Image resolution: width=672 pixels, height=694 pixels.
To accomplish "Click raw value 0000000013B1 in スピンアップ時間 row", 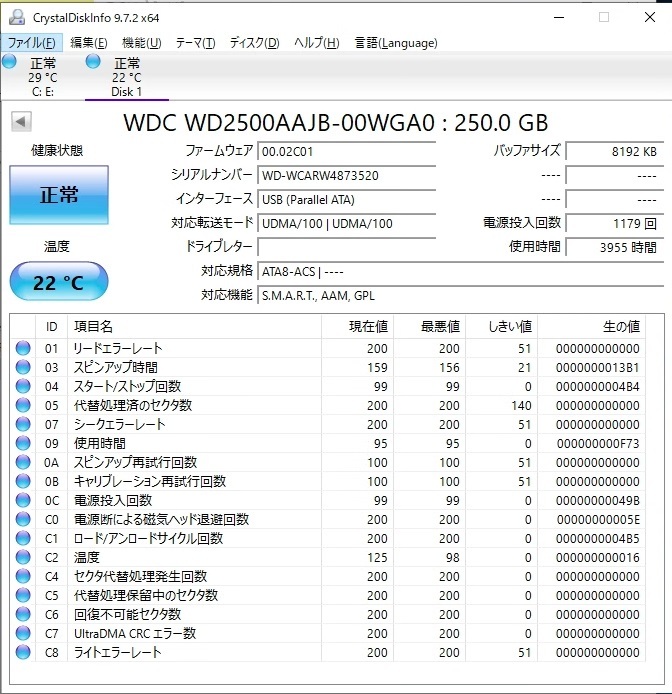I will [598, 368].
